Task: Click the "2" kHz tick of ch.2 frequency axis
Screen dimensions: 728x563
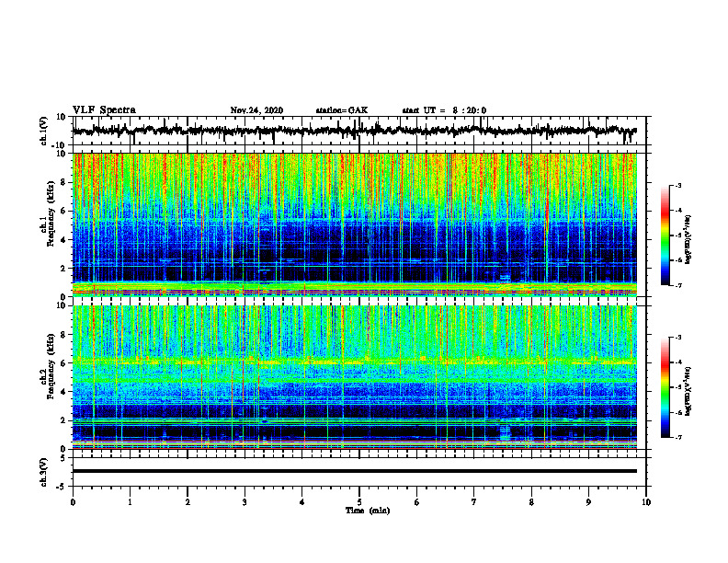Action: pos(64,420)
